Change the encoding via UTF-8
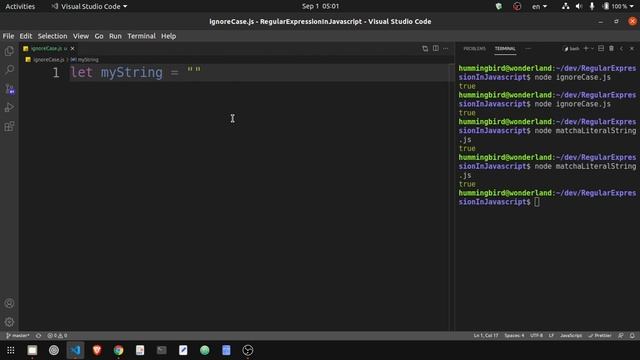Viewport: 640px width, 360px height. click(x=536, y=336)
